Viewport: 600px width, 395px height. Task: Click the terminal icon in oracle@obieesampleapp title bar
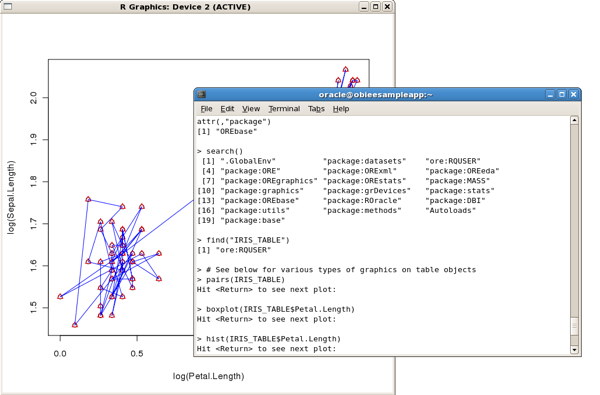pos(202,94)
